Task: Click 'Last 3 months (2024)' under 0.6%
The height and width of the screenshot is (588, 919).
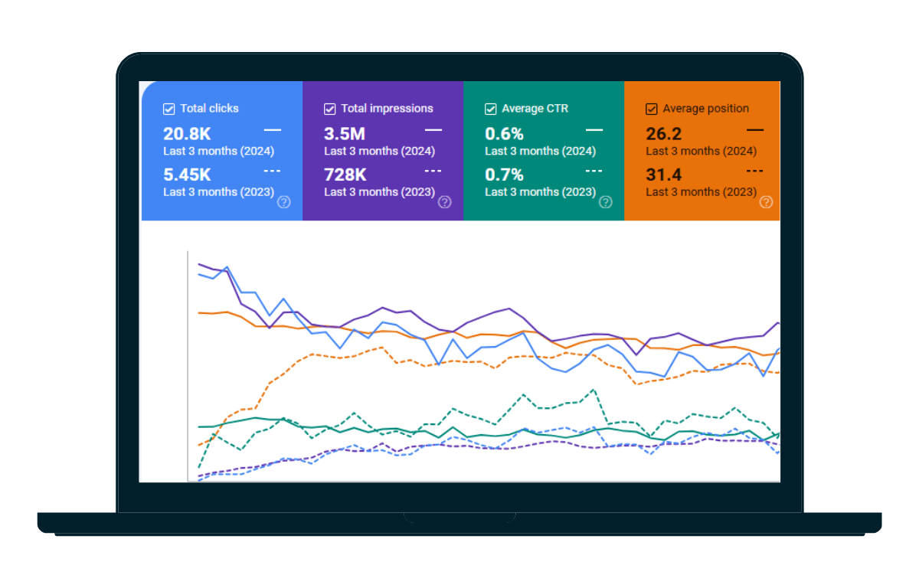Action: [x=541, y=152]
